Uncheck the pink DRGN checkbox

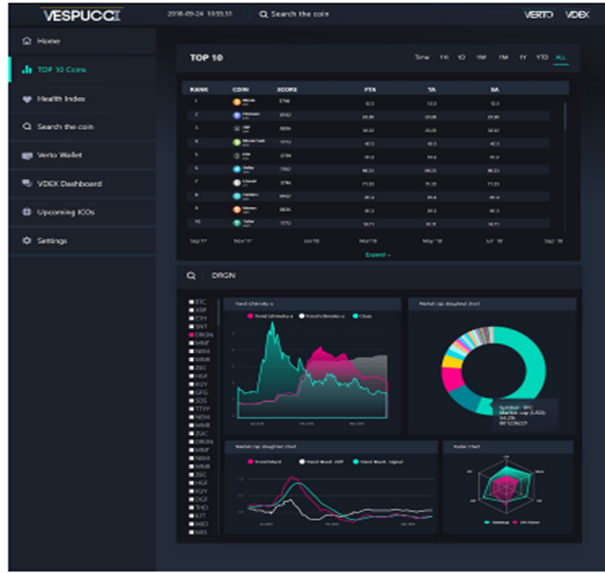[x=191, y=335]
